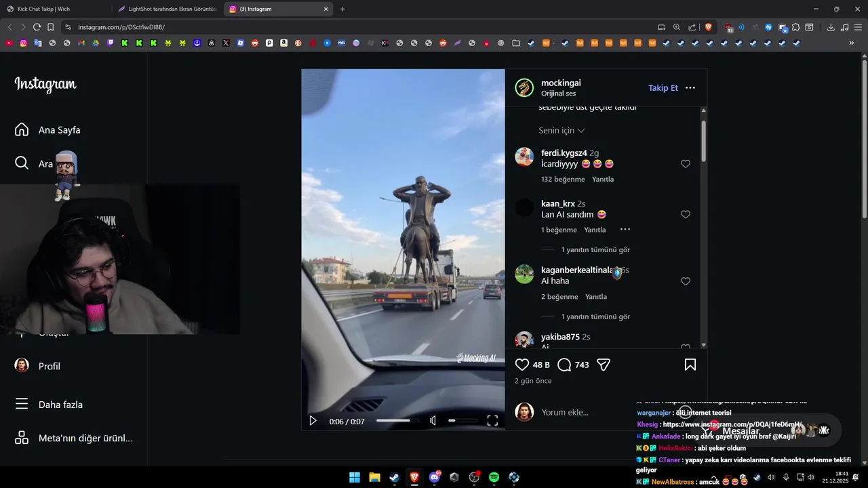Open the taskbar clock and date
Viewport: 868px width, 488px height.
tap(836, 477)
